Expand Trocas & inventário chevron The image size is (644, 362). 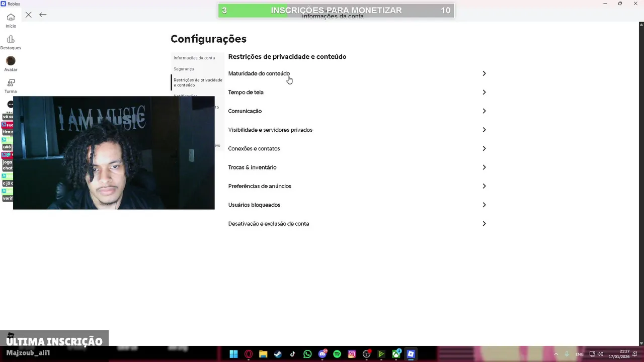(x=484, y=167)
